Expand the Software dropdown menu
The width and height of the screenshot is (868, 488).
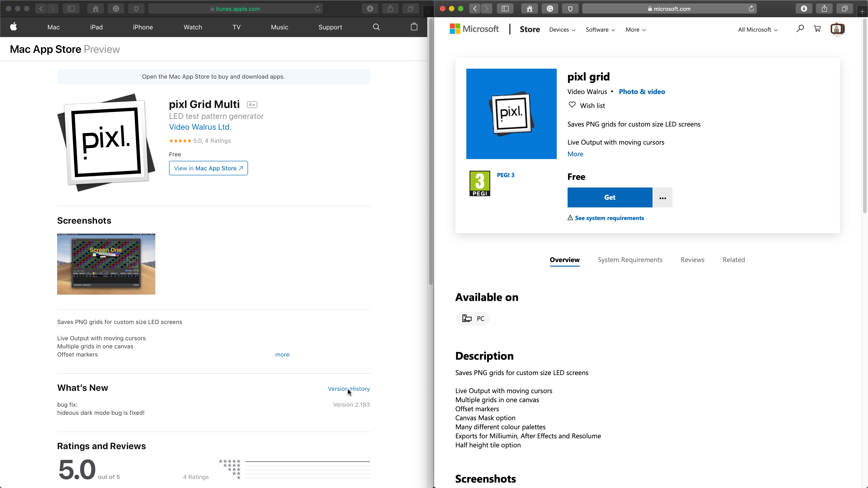[x=600, y=30]
